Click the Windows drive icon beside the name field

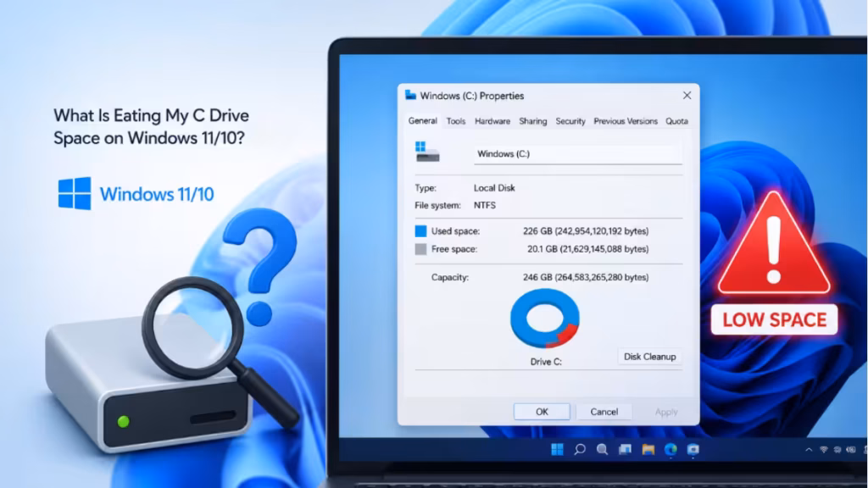point(427,152)
